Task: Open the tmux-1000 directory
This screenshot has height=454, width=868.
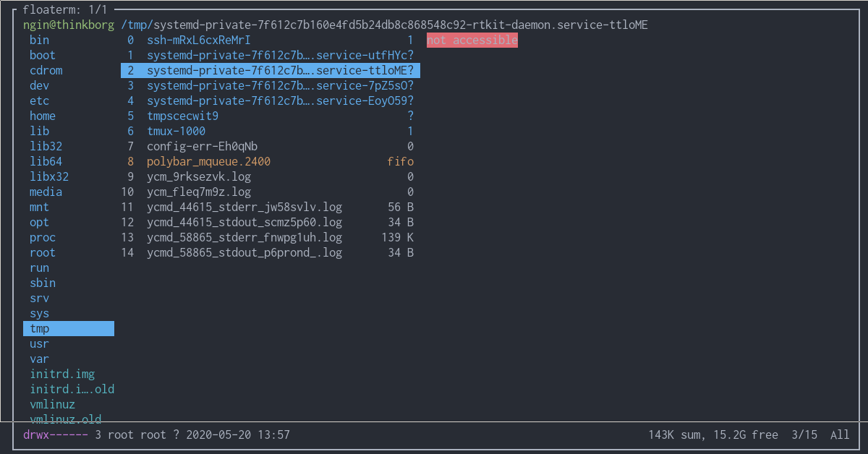Action: (x=178, y=131)
